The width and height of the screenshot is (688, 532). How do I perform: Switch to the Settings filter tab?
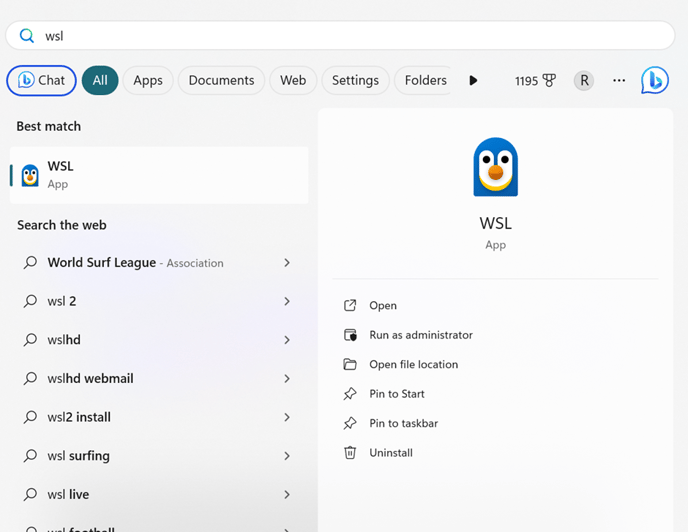(355, 80)
